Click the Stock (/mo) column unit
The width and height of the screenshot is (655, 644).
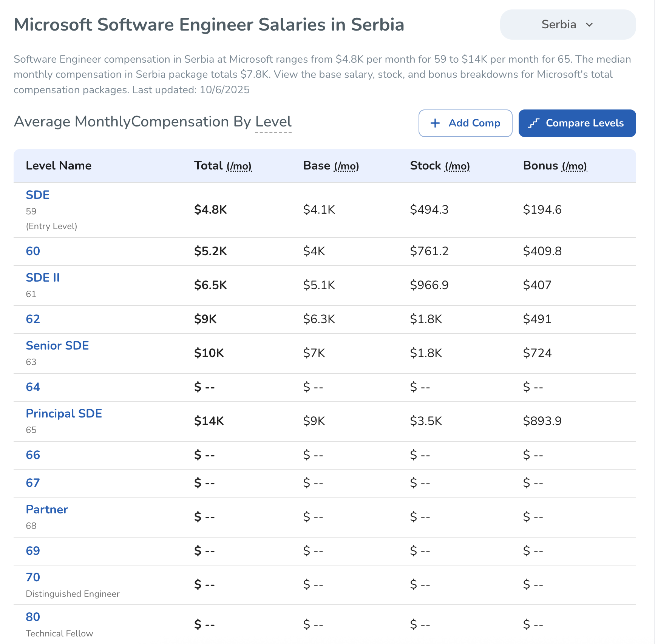(x=457, y=166)
